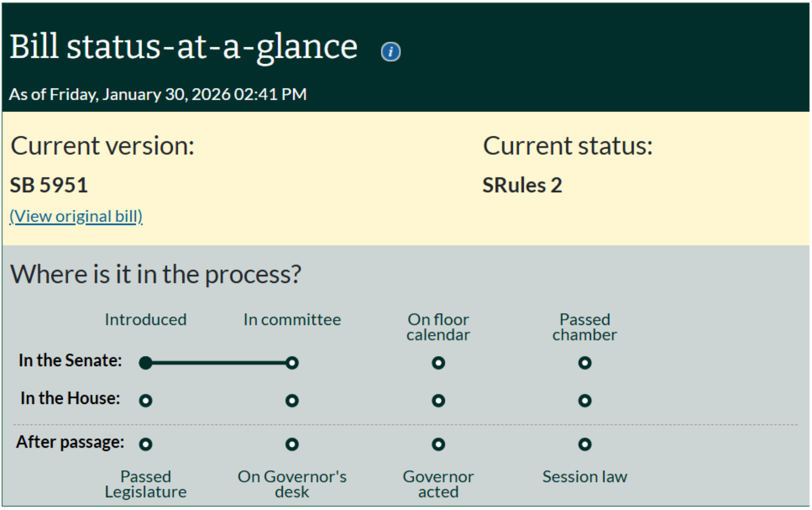Open the "(View original bill)" link

75,216
